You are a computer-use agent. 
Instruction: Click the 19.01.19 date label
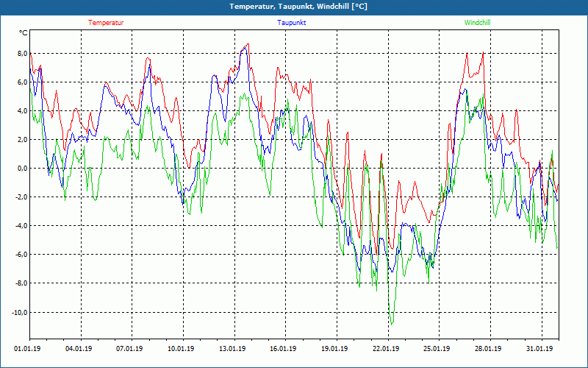(x=334, y=349)
